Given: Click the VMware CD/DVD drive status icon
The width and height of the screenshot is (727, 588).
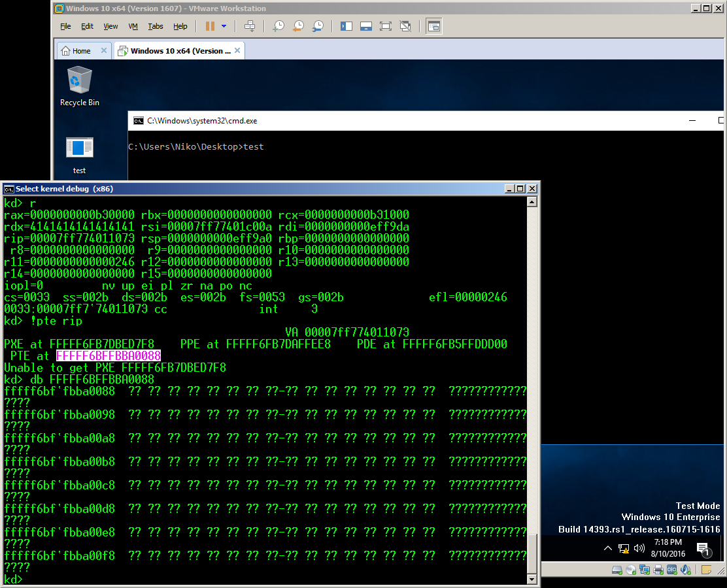Looking at the screenshot, I should click(630, 570).
